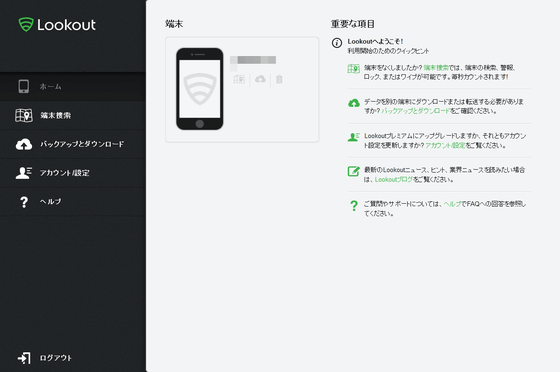The height and width of the screenshot is (372, 560).
Task: Open アカウント/設定 in the sidebar
Action: point(73,173)
